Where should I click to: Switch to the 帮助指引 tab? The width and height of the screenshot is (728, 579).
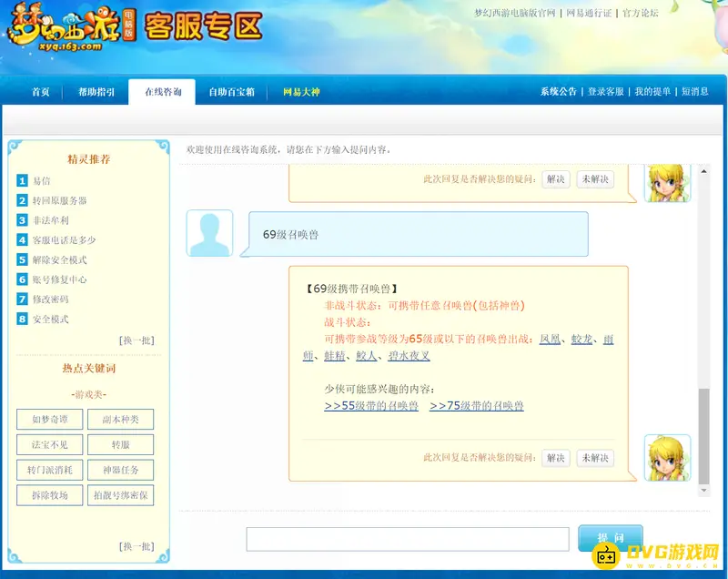(x=96, y=92)
